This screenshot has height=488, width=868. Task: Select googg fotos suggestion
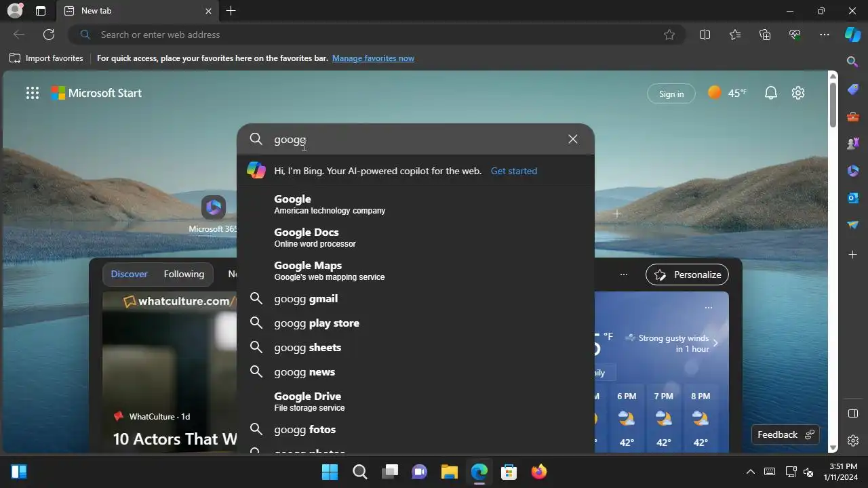tap(415, 429)
